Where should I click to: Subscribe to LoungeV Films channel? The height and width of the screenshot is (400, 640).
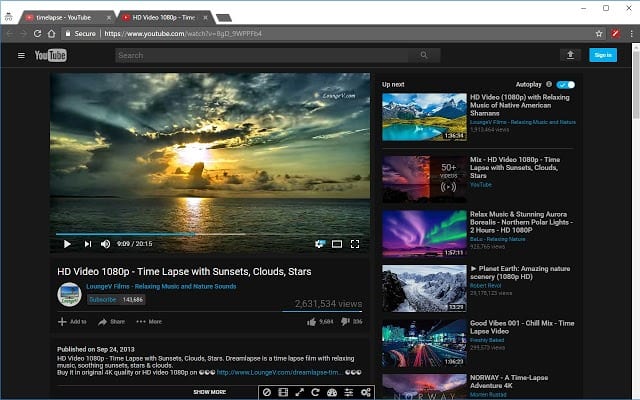[102, 299]
